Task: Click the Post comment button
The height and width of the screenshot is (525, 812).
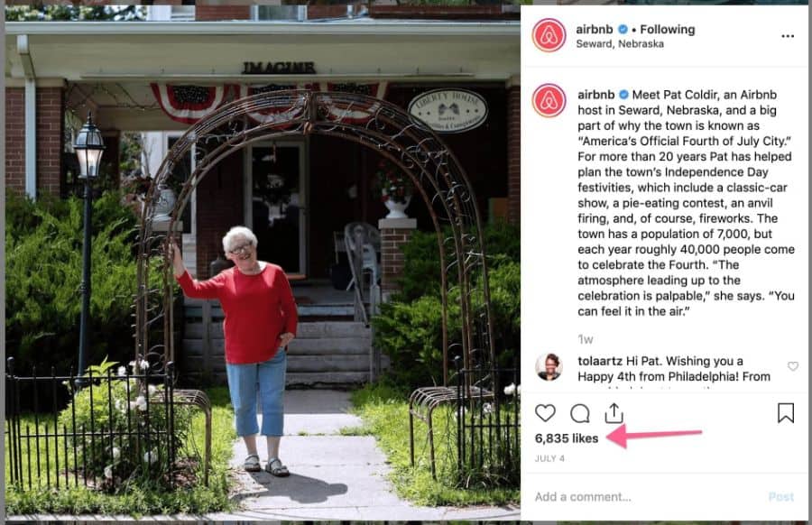Action: pos(781,496)
